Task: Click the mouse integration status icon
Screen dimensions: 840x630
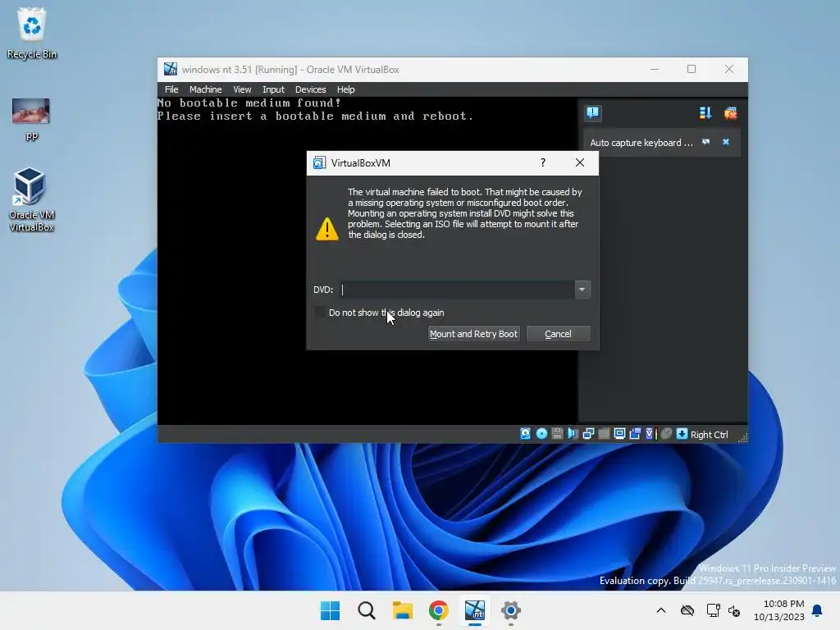Action: point(666,434)
